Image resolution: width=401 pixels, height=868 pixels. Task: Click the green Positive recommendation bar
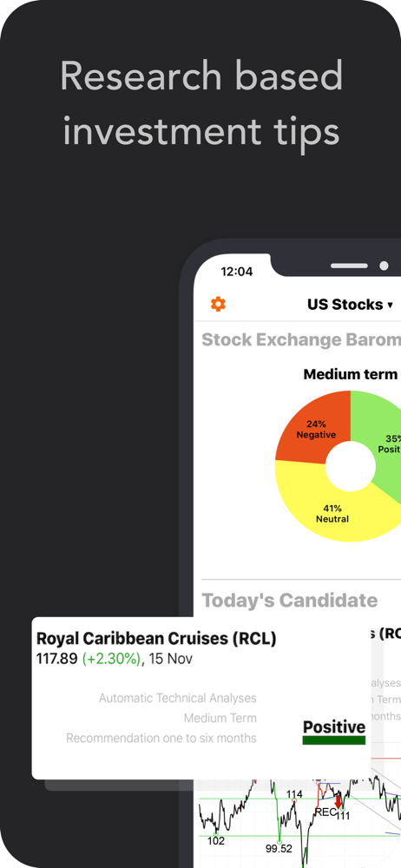coord(334,740)
